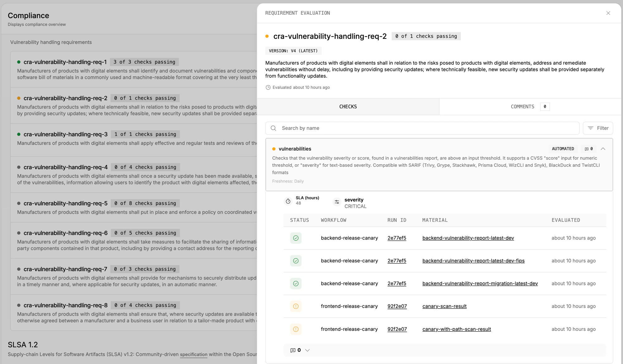Click the severity sliders icon
Image resolution: width=623 pixels, height=364 pixels.
pos(337,202)
